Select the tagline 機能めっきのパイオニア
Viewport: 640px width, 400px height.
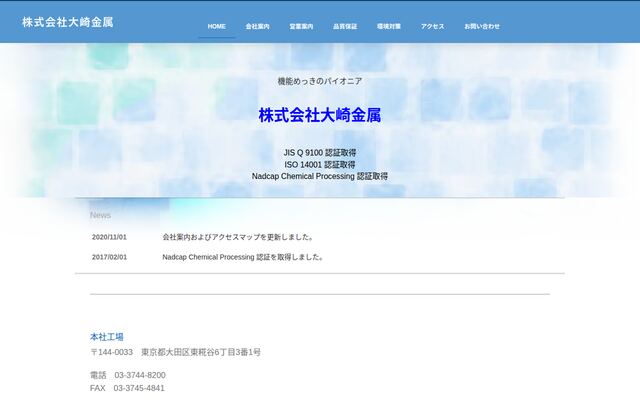pos(320,81)
